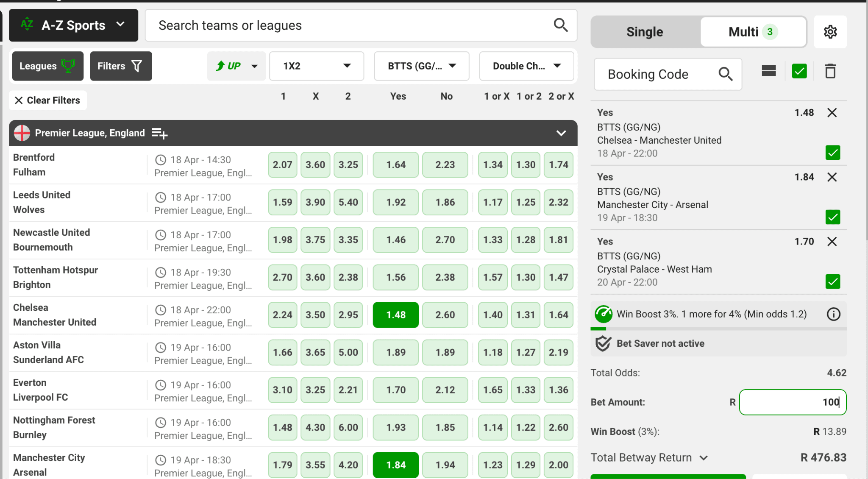Click the betslip compact view icon
The image size is (868, 479).
click(768, 71)
